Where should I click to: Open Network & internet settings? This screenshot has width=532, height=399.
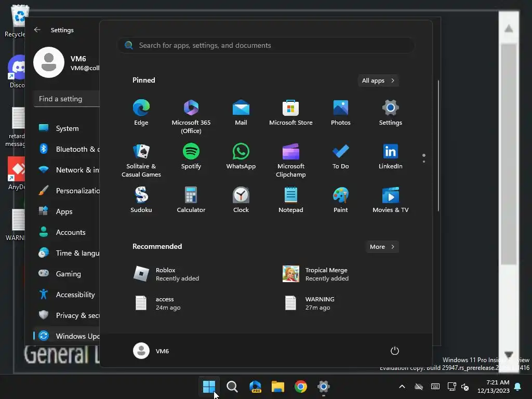[67, 170]
